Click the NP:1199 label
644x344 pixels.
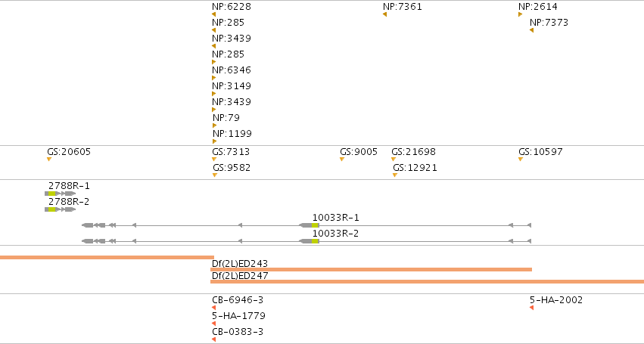pyautogui.click(x=232, y=134)
